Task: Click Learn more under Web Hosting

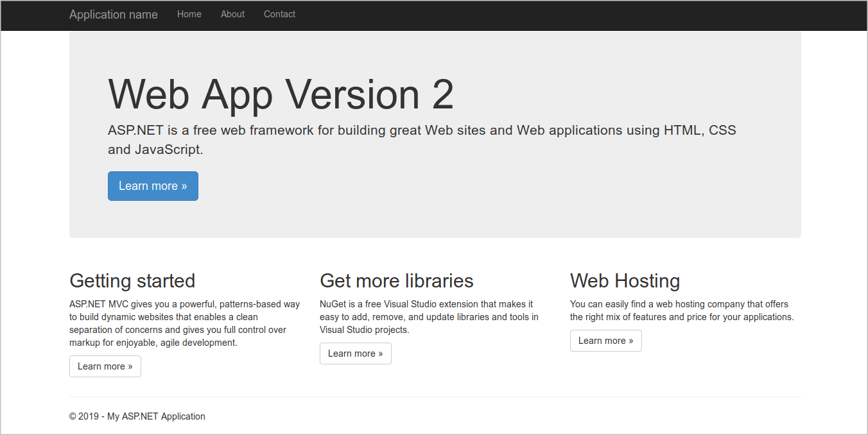Action: coord(606,341)
